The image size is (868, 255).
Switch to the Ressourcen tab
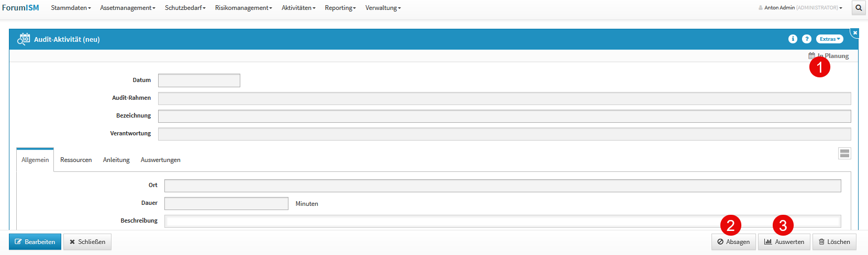tap(76, 160)
